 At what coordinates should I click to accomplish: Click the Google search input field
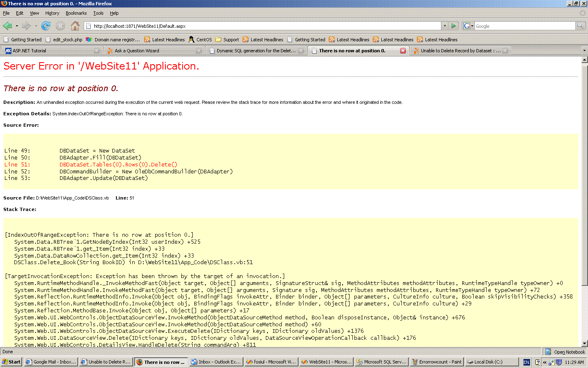pyautogui.click(x=525, y=26)
